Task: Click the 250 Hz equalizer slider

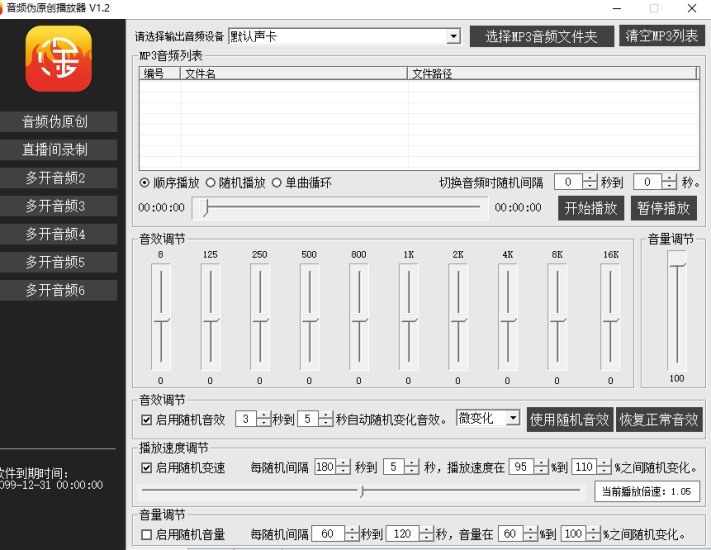Action: pyautogui.click(x=260, y=317)
